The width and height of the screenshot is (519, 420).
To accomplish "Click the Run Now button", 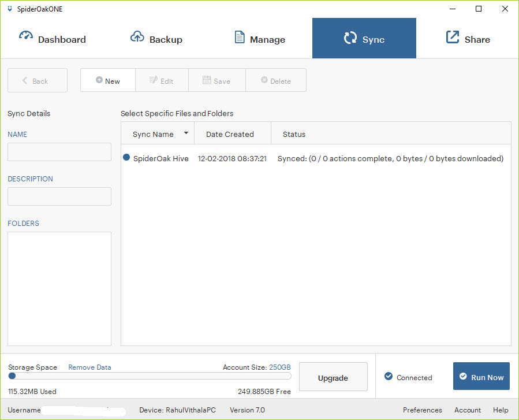I will (481, 376).
